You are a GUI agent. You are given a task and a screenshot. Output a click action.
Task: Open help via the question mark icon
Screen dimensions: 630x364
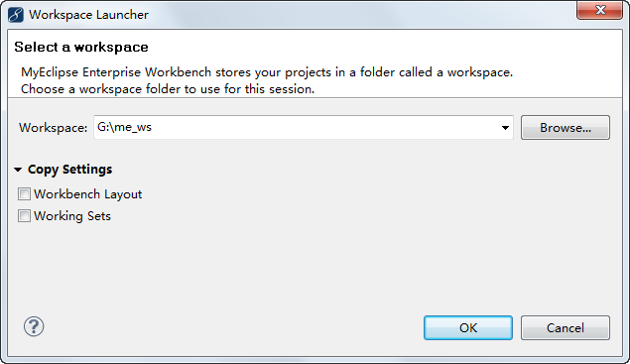point(34,326)
